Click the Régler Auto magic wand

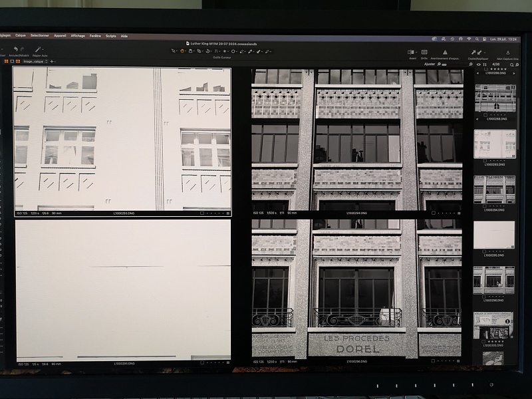point(39,50)
